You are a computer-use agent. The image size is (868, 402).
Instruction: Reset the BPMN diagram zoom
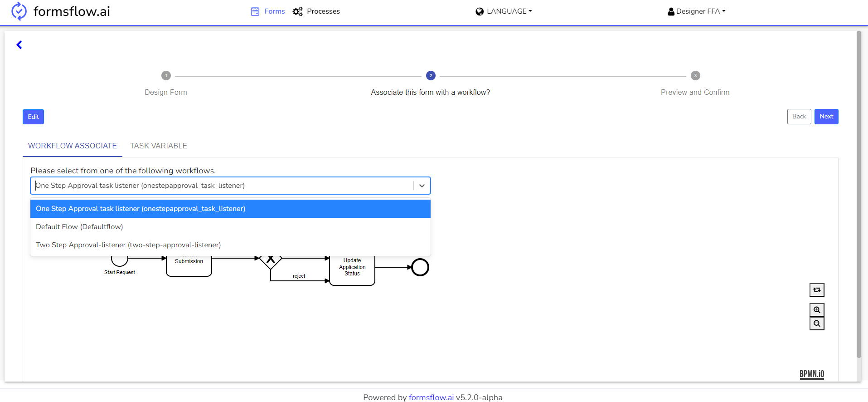(817, 290)
